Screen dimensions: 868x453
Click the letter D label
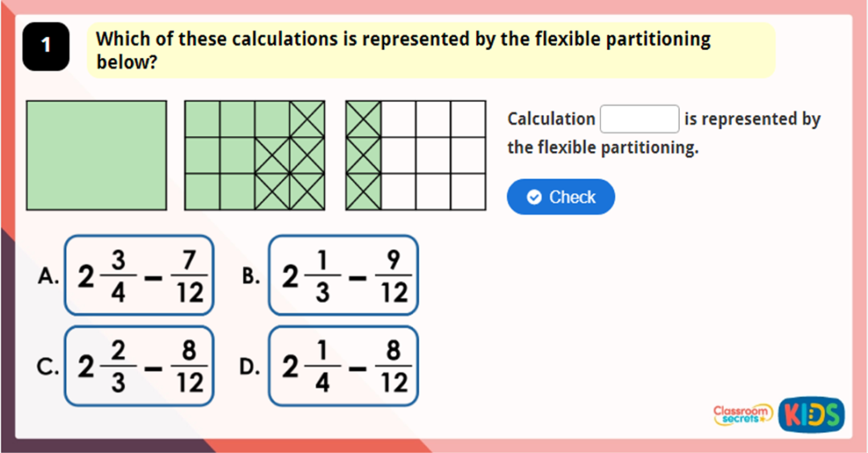click(250, 367)
